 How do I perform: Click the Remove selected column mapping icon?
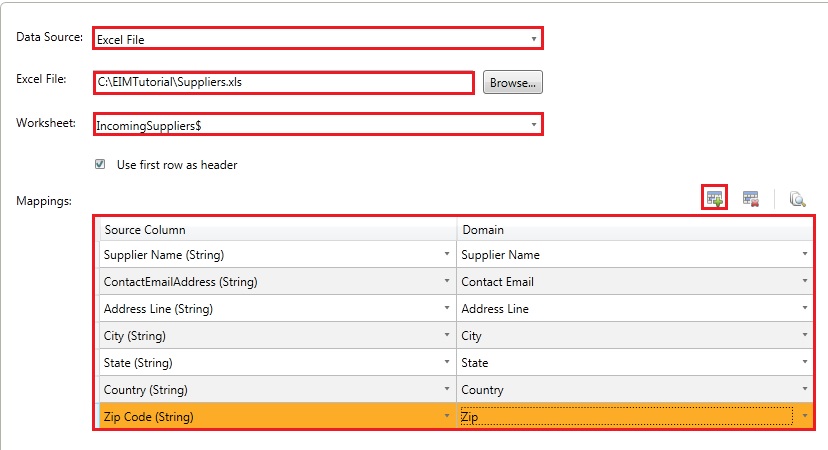751,199
